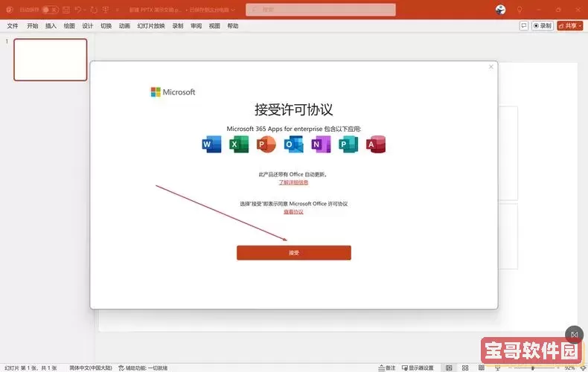Switch to Slide Sorter view icon
This screenshot has width=588, height=372.
tap(465, 368)
